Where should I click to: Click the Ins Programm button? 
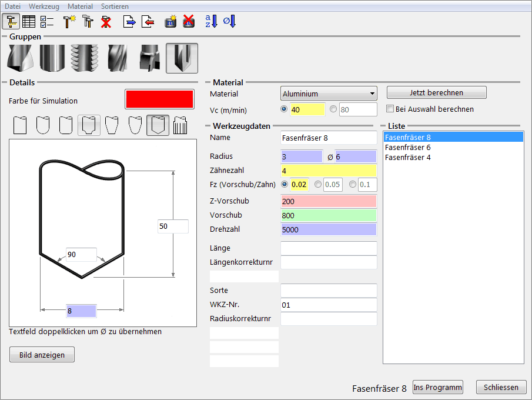tap(438, 388)
